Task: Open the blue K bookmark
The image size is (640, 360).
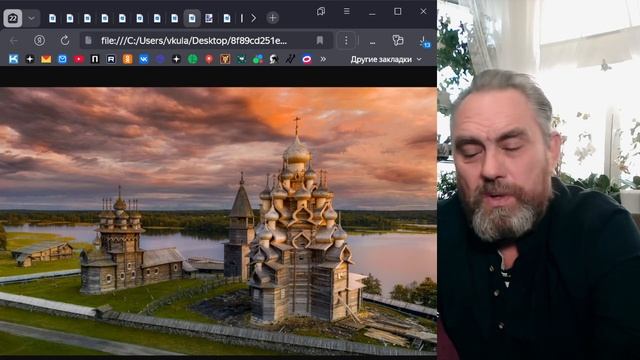Action: coord(13,60)
